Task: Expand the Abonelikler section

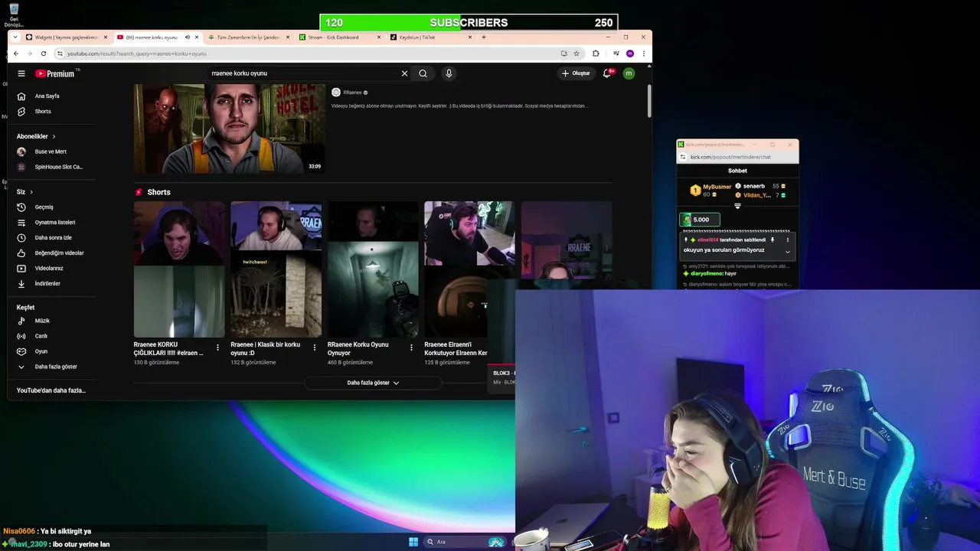Action: [x=36, y=136]
